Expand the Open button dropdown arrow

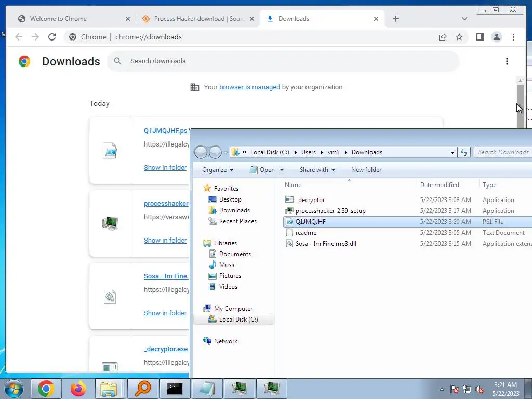[x=282, y=170]
